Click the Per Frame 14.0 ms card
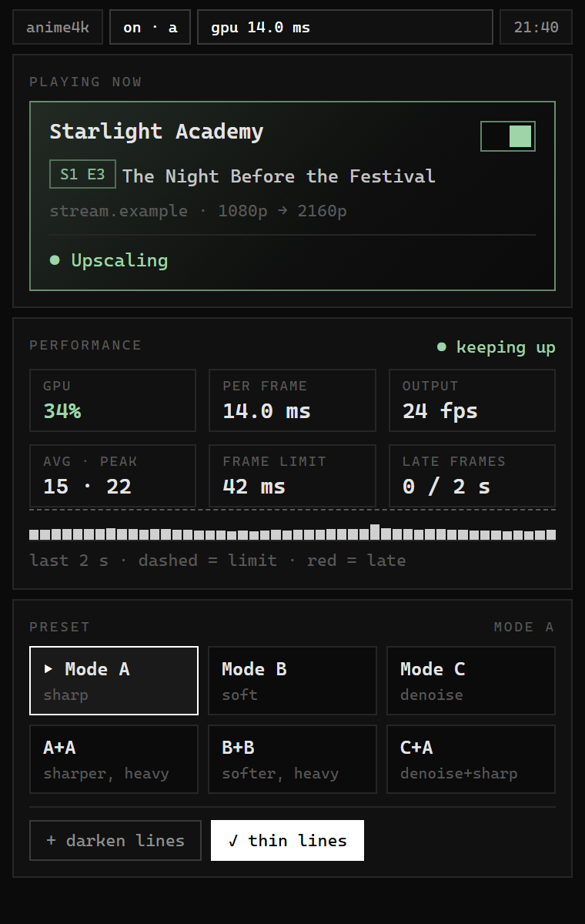This screenshot has width=585, height=924. (292, 400)
